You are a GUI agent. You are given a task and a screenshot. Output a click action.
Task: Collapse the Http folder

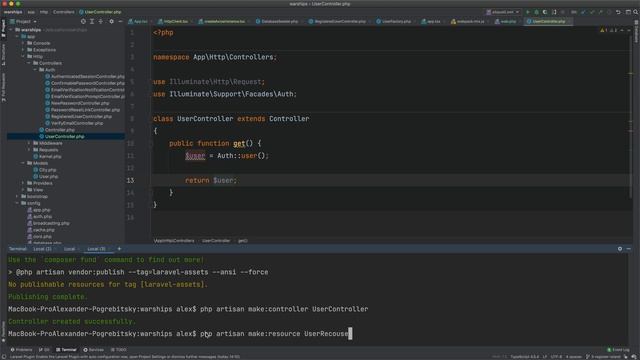[23, 56]
